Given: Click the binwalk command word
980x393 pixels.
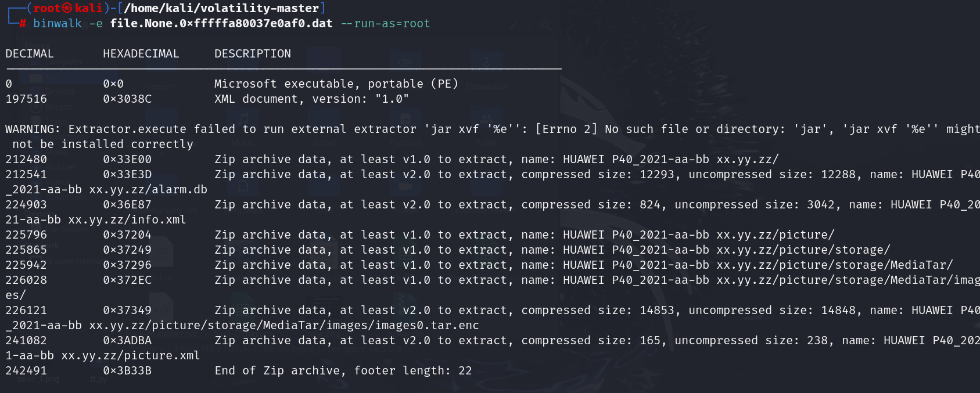Looking at the screenshot, I should click(58, 23).
